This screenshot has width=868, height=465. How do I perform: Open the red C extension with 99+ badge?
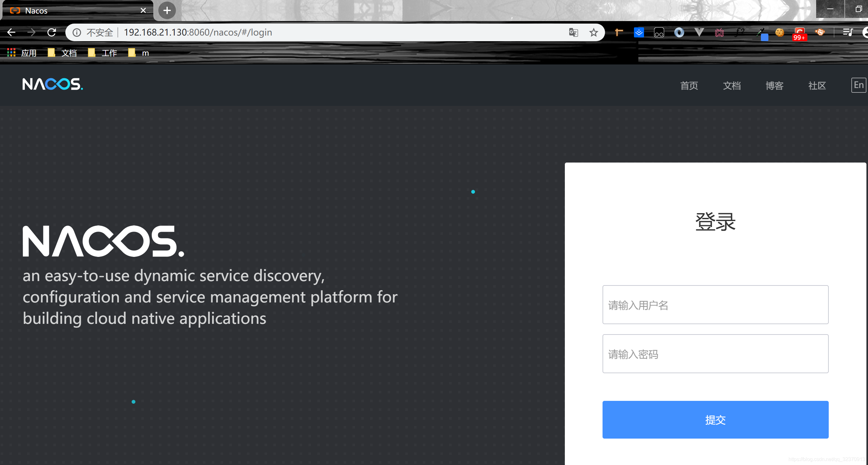pos(800,34)
